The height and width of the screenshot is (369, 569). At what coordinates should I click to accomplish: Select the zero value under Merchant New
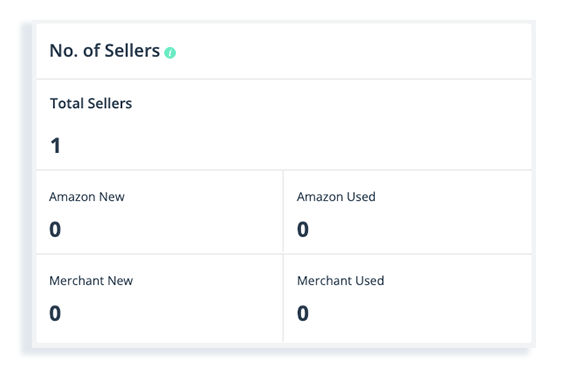55,313
